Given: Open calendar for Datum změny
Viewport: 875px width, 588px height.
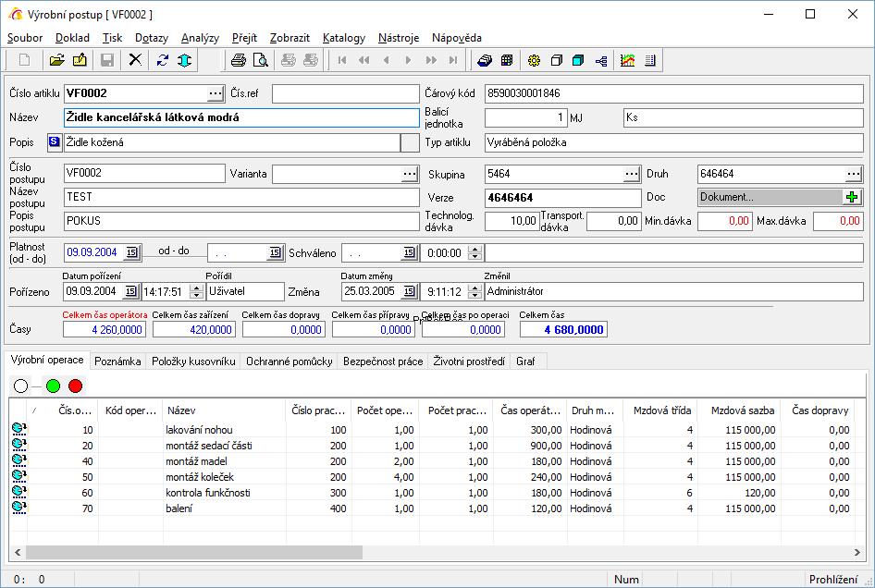Looking at the screenshot, I should (x=409, y=291).
